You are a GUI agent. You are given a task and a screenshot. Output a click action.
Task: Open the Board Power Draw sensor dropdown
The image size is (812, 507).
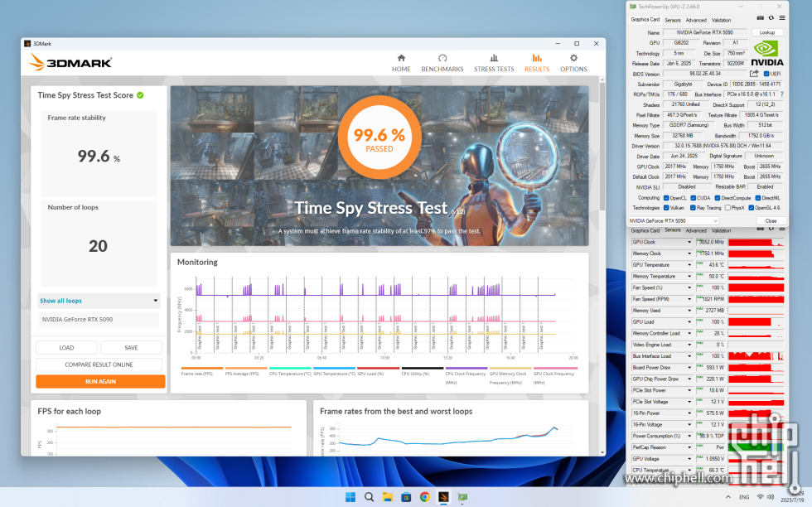point(689,368)
